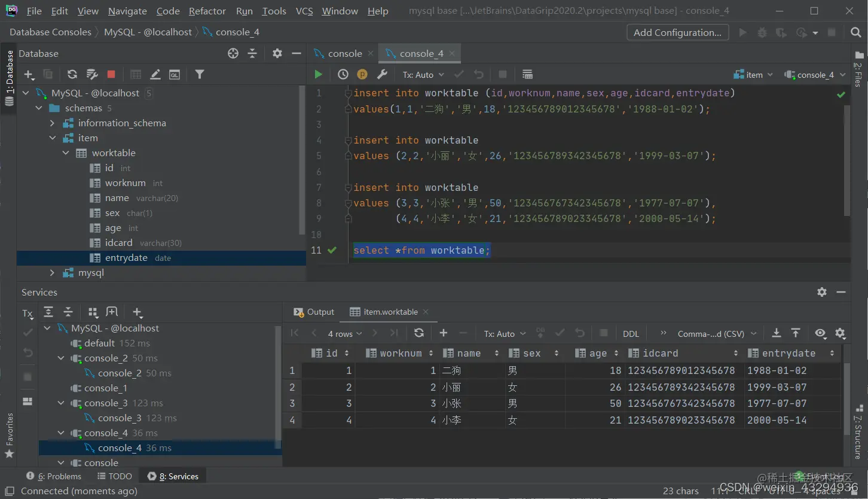Run the query with the green Execute button
The image size is (868, 499).
click(318, 74)
